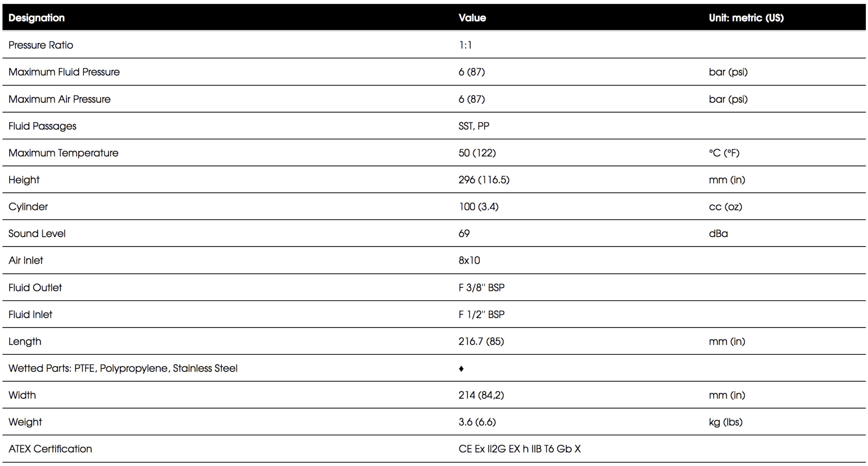Click the diamond symbol in Wetted Parts row
The width and height of the screenshot is (868, 466).
(x=461, y=369)
